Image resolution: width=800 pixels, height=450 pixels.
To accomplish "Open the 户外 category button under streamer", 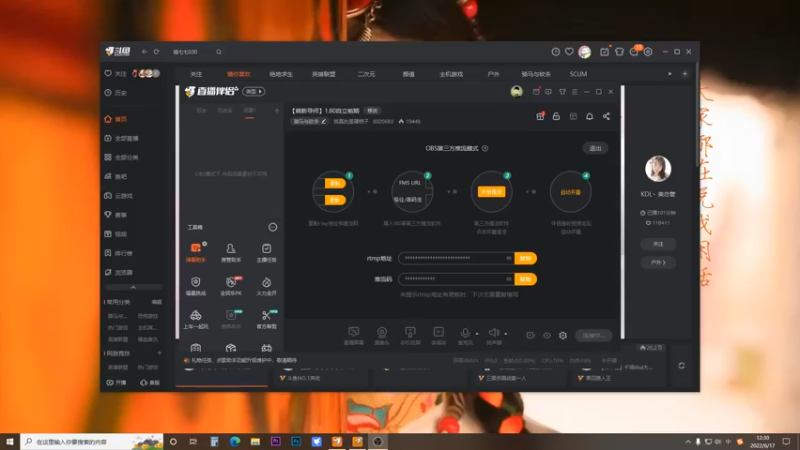I will point(658,262).
